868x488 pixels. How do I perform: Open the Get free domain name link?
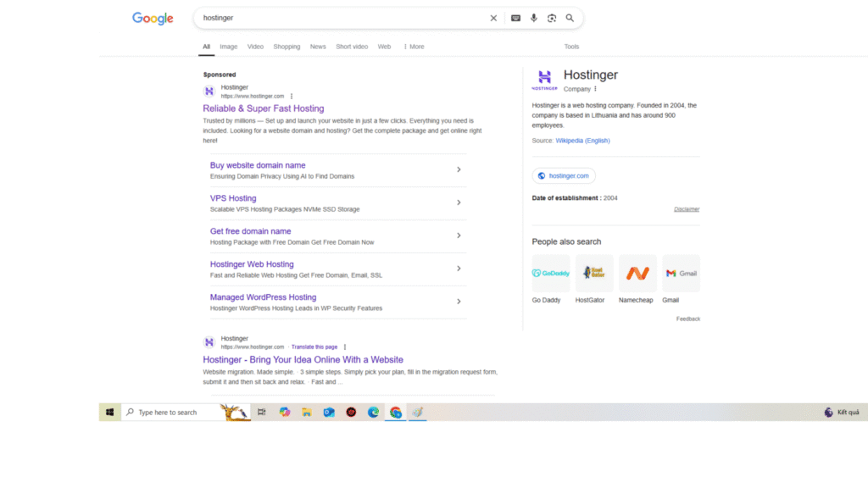[x=250, y=231]
